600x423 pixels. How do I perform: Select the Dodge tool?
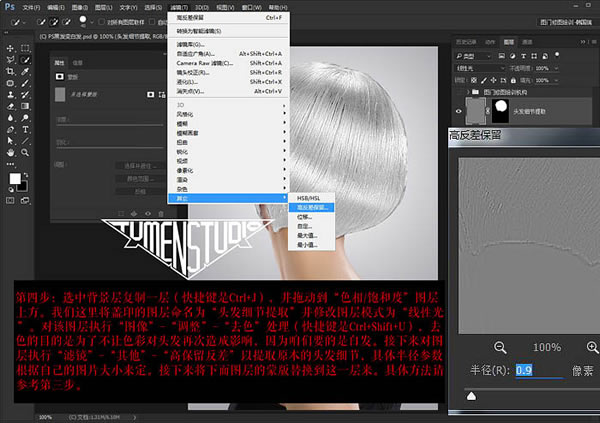coord(25,118)
